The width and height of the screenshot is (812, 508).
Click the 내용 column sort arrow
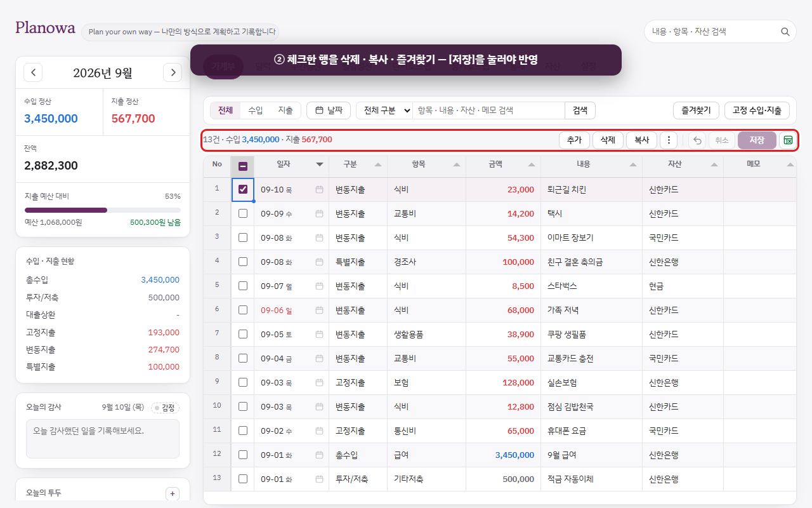(x=633, y=164)
